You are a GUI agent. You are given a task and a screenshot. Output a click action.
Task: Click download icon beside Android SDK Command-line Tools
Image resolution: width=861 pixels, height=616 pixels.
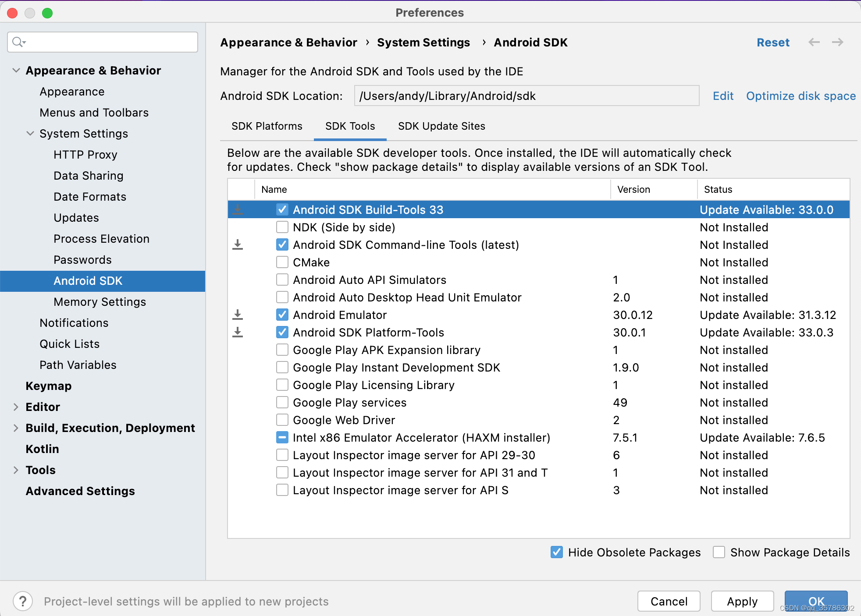coord(238,244)
